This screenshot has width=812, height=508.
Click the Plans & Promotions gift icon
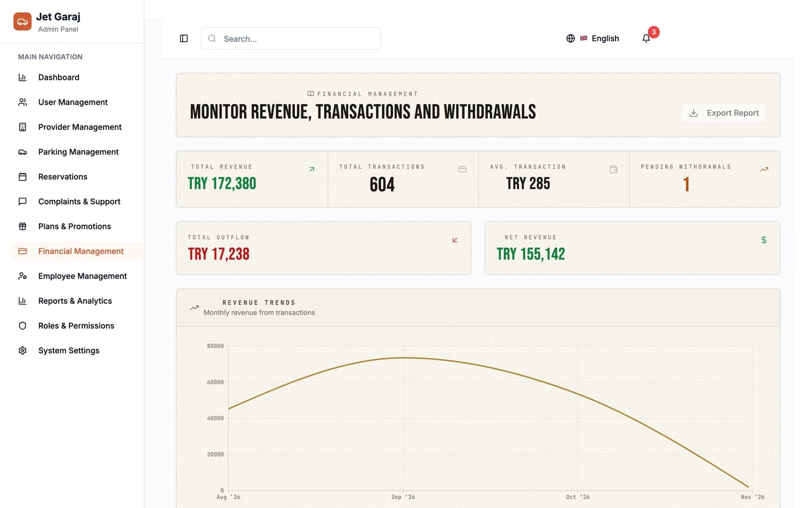pos(22,227)
